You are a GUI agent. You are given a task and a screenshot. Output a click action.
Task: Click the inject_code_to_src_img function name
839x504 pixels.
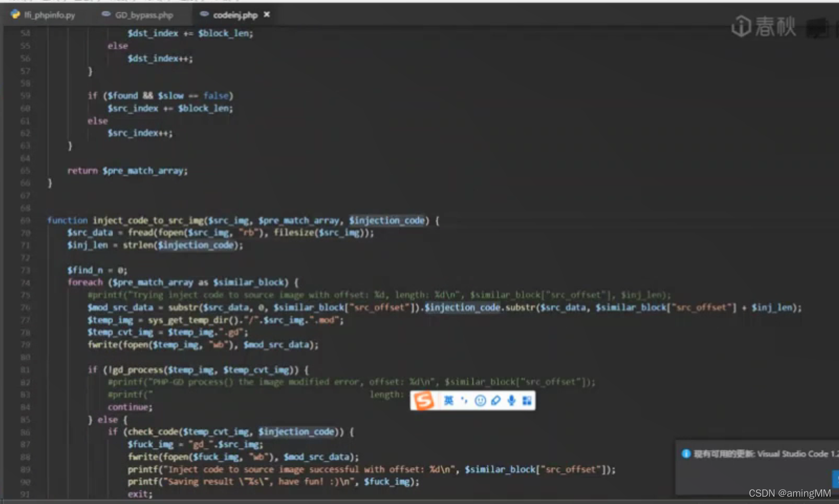tap(149, 220)
